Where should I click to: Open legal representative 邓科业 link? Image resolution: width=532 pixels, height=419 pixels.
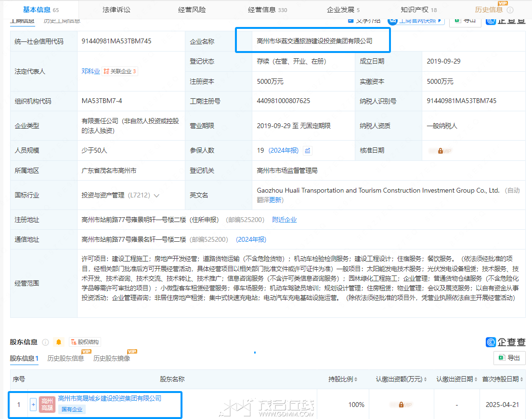91,71
